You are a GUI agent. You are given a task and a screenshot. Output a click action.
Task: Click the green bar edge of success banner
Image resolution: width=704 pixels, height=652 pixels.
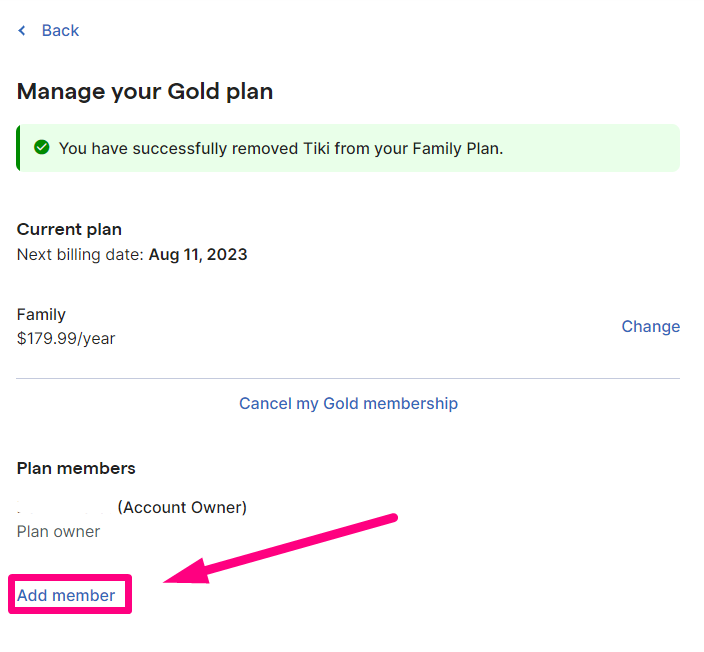[x=18, y=148]
